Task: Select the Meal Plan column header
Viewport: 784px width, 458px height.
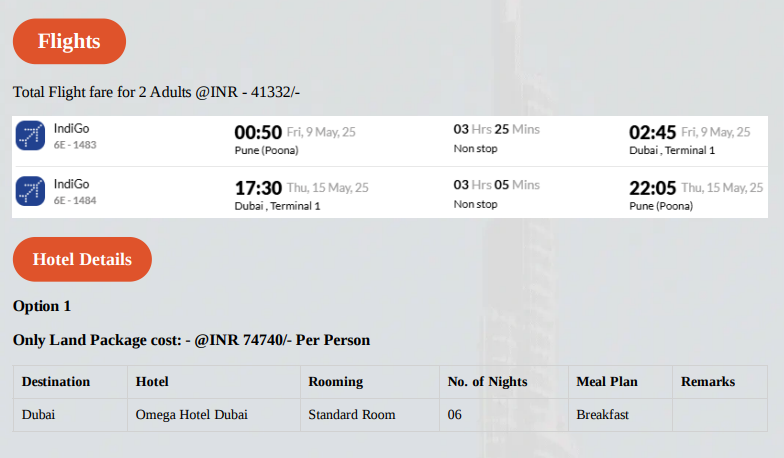Action: 607,382
